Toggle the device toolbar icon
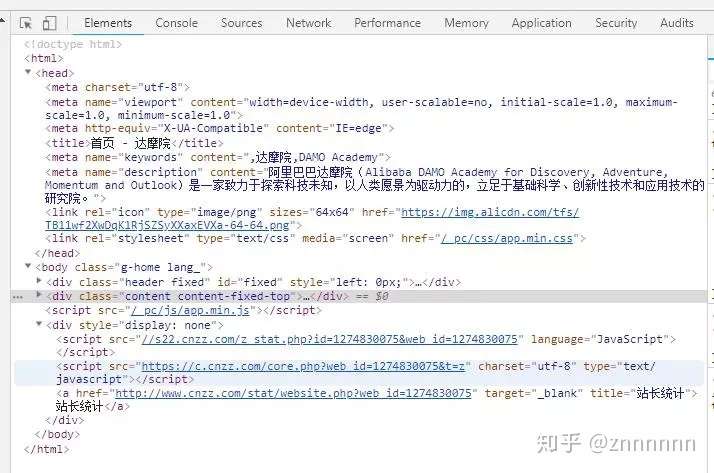 pos(49,23)
